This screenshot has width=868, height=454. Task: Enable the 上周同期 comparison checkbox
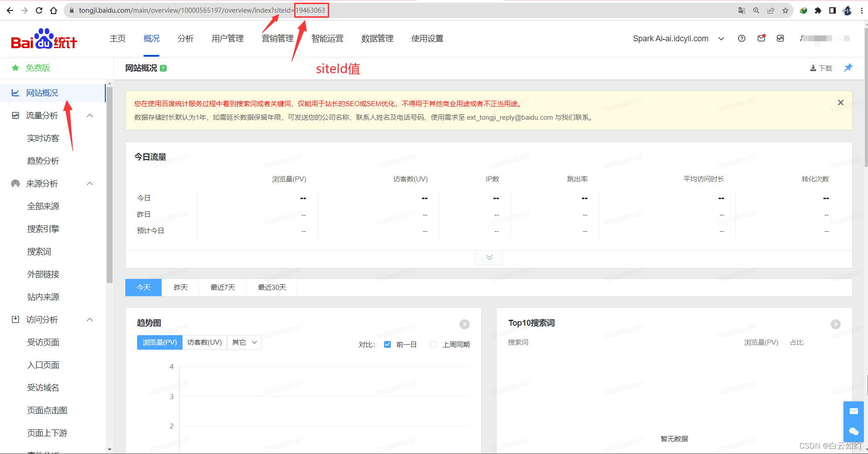434,344
